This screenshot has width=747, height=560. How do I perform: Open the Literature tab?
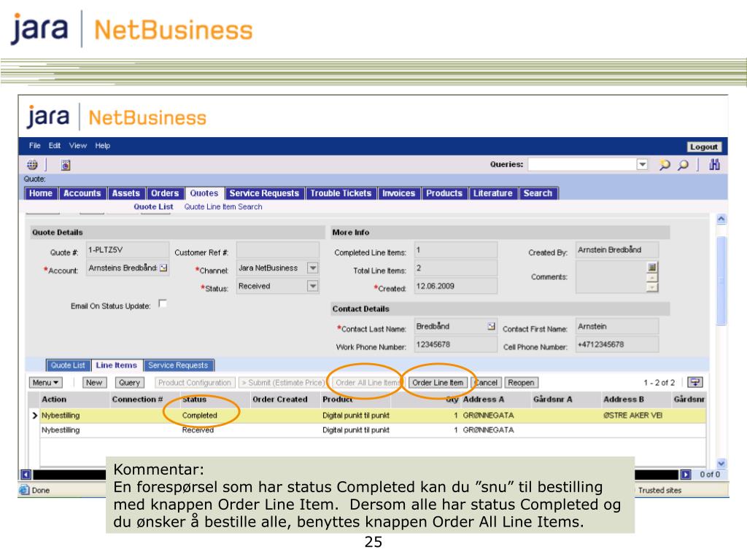click(x=492, y=193)
